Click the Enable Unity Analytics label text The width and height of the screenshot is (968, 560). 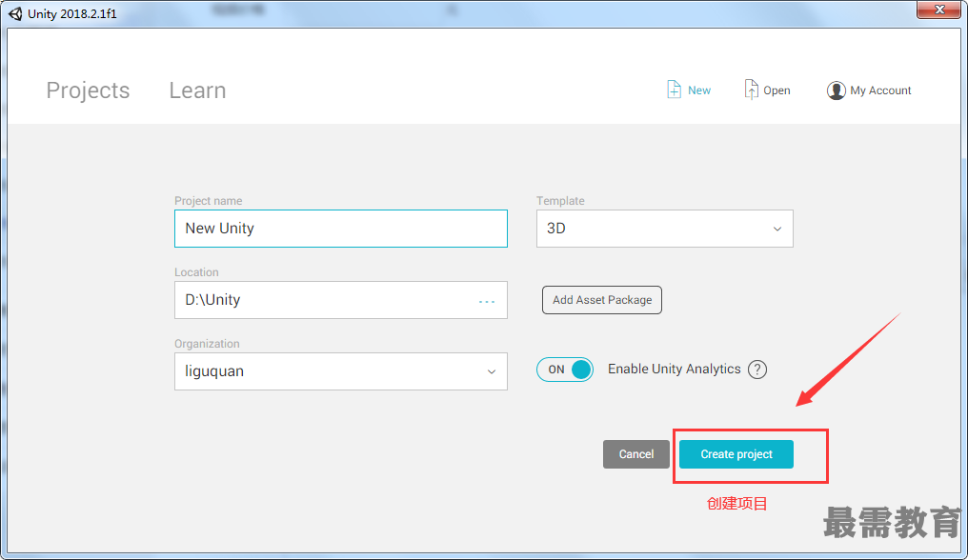click(675, 369)
